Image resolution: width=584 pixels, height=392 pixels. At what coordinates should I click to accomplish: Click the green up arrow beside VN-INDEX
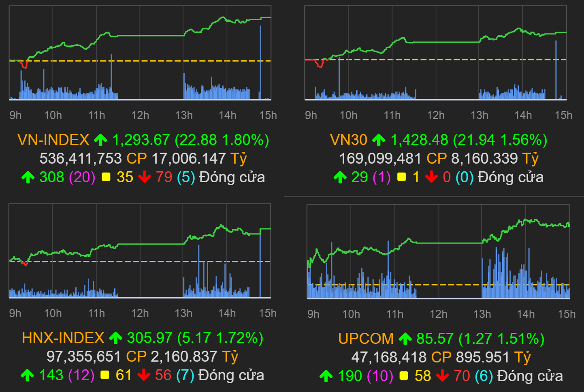click(x=100, y=141)
